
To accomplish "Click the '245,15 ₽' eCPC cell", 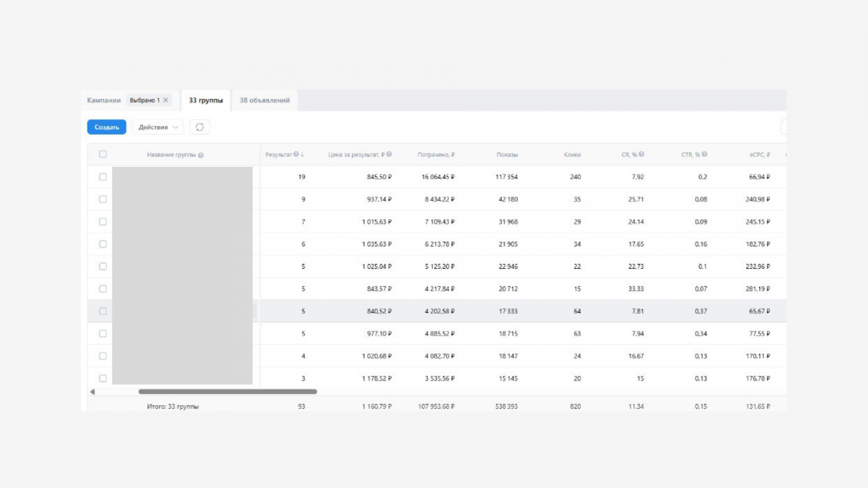I will (758, 222).
